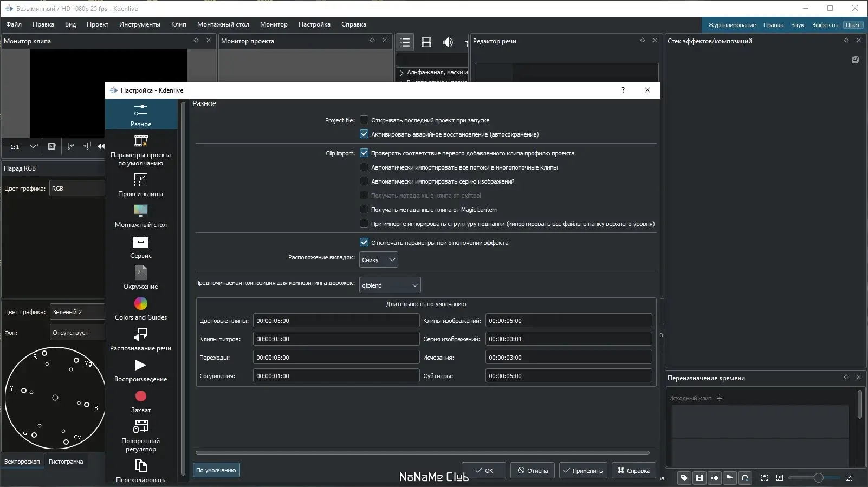The width and height of the screenshot is (868, 487).
Task: Click the tag icon in timeline toolbar
Action: 684,478
